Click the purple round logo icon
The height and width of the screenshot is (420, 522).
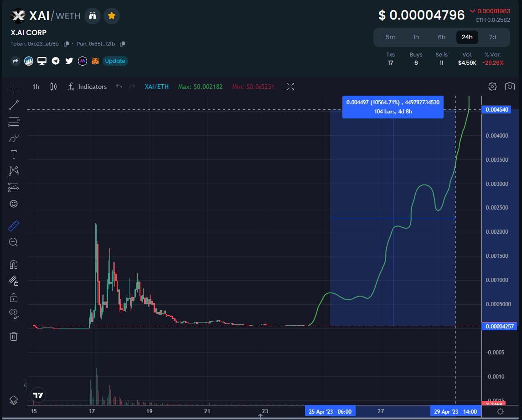82,61
